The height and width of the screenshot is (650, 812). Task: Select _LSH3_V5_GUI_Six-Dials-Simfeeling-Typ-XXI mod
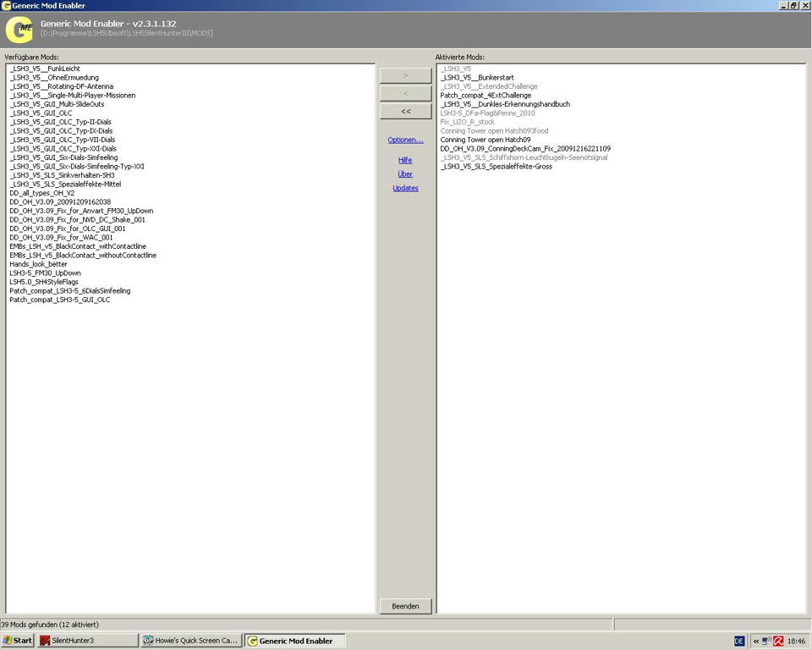(77, 167)
